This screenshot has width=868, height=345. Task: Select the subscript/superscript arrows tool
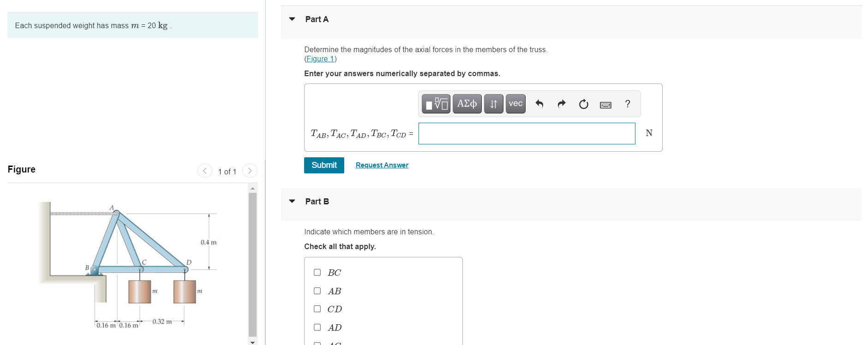click(493, 104)
